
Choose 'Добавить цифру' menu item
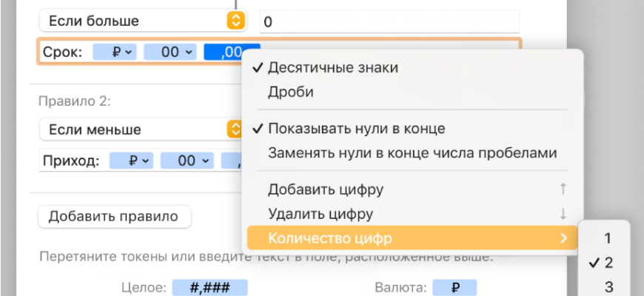(x=325, y=189)
